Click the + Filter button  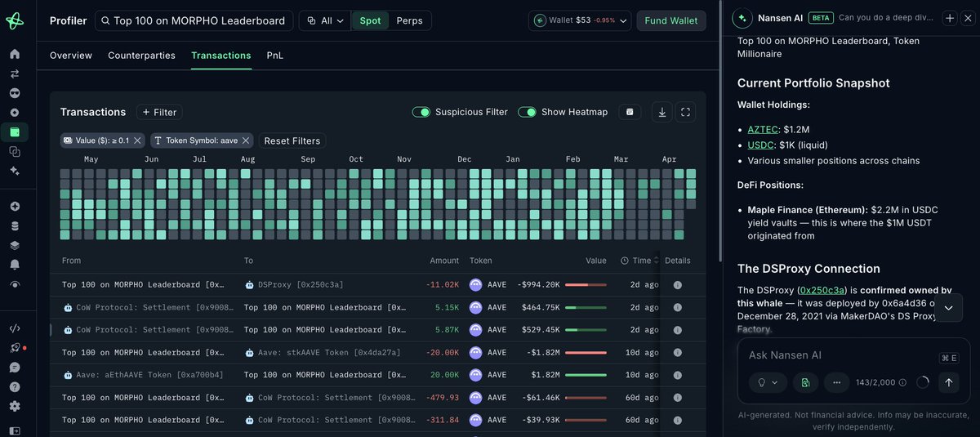[159, 112]
